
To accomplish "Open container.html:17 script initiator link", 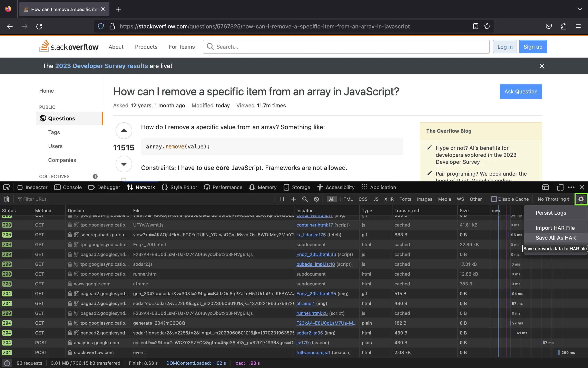I will coord(314,225).
